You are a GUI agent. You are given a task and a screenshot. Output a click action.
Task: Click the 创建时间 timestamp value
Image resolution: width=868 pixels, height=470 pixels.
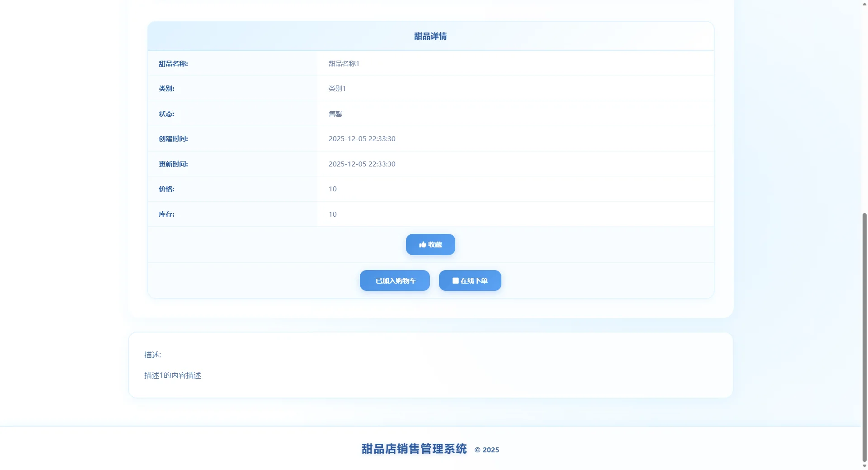pyautogui.click(x=362, y=138)
